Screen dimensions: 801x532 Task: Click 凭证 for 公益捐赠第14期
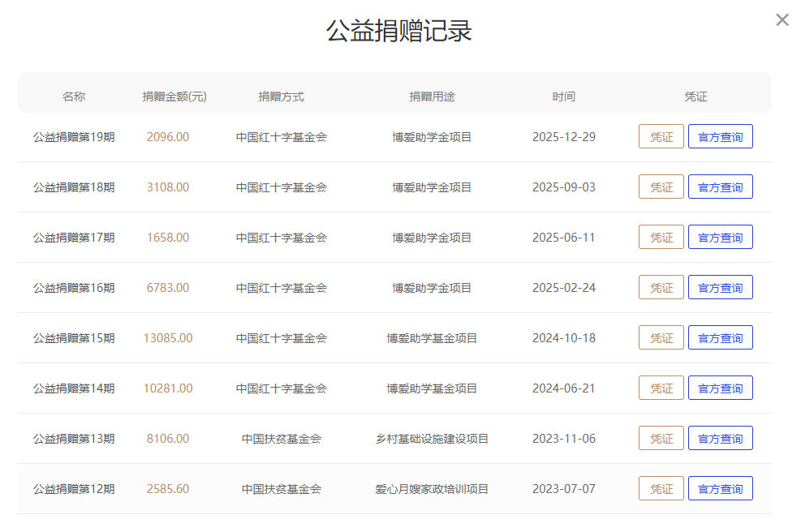click(661, 388)
